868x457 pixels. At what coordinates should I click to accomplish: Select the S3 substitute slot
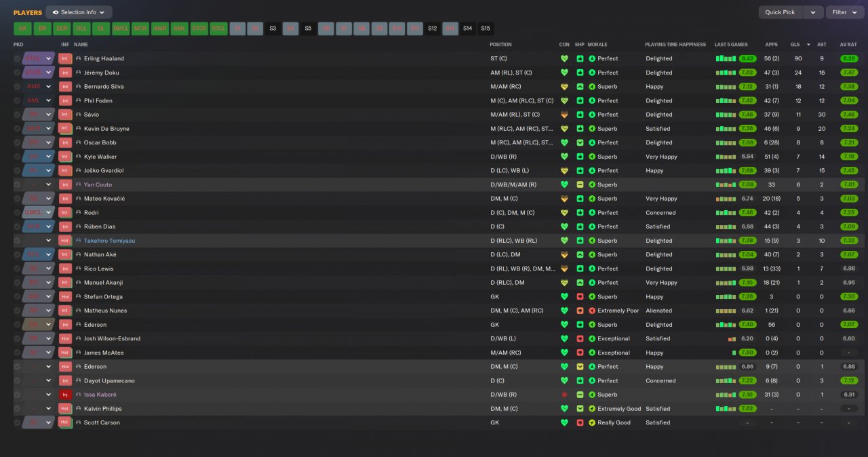tap(273, 28)
